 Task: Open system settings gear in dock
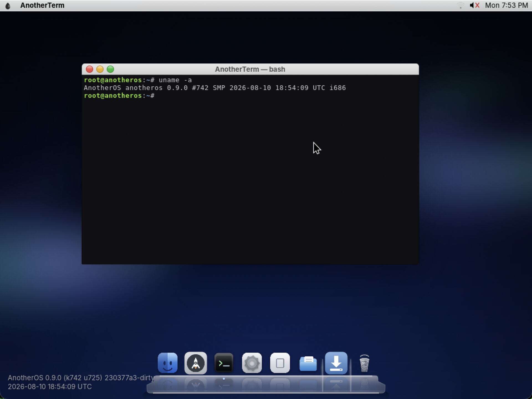pyautogui.click(x=252, y=363)
